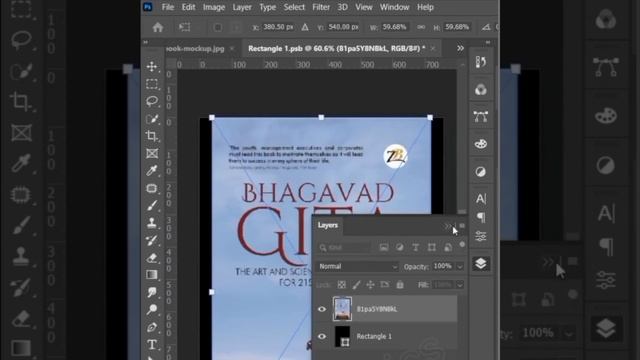The height and width of the screenshot is (360, 640).
Task: Select the Horizontal Type tool
Action: (x=152, y=344)
